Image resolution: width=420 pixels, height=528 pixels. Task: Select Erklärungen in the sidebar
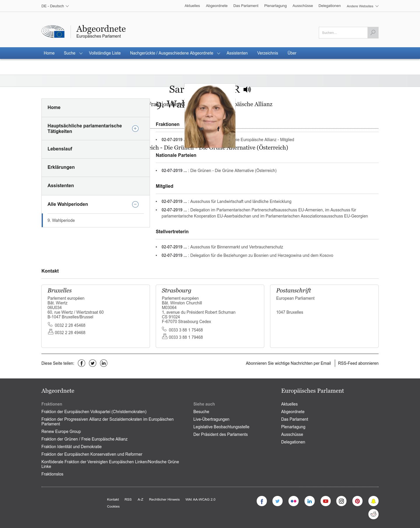click(96, 167)
